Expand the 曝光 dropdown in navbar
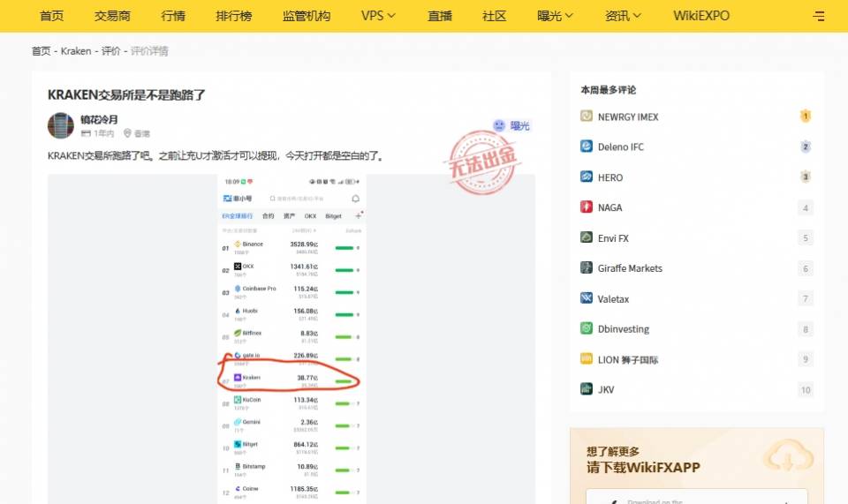Viewport: 848px width, 504px height. click(555, 16)
